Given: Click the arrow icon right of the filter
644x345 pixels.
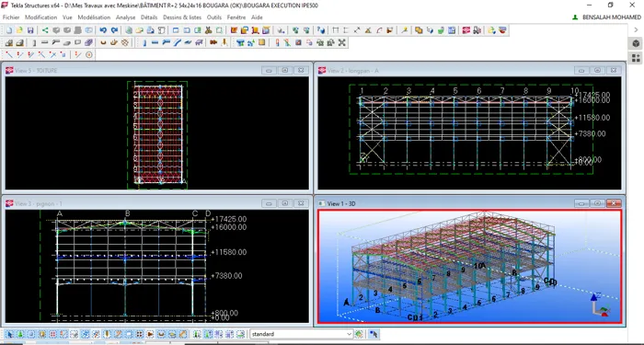Looking at the screenshot, I should (374, 334).
